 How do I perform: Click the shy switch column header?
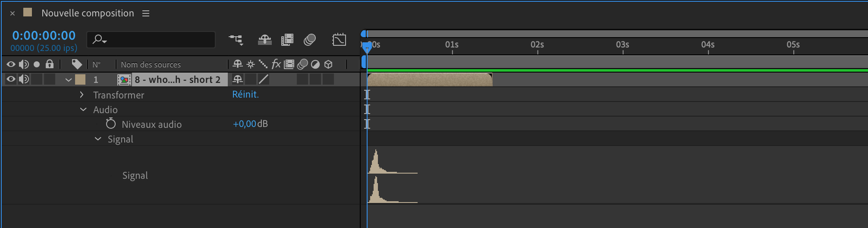coord(237,64)
